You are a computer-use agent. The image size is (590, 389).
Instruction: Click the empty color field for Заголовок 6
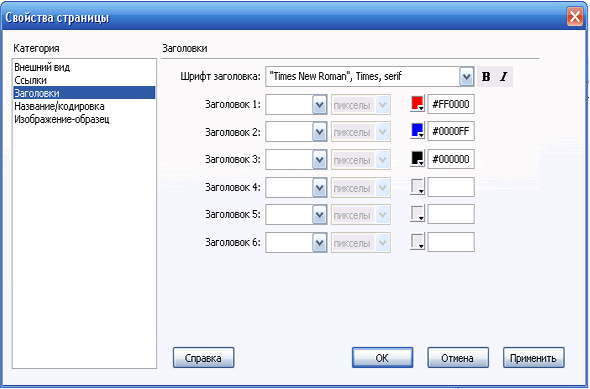(451, 242)
